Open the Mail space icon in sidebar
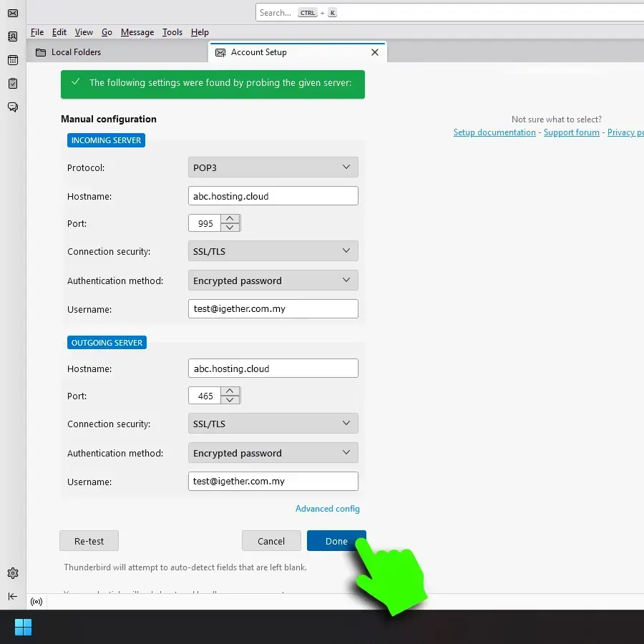Viewport: 644px width, 644px height. 12,13
